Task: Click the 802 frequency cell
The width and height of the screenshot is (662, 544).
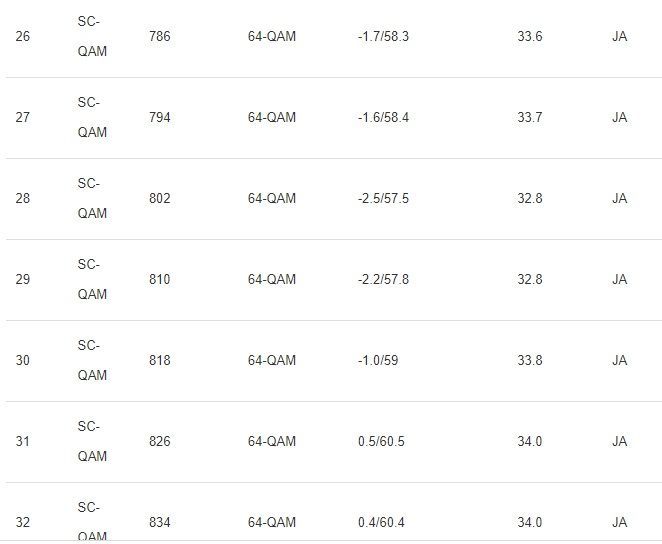Action: (159, 199)
